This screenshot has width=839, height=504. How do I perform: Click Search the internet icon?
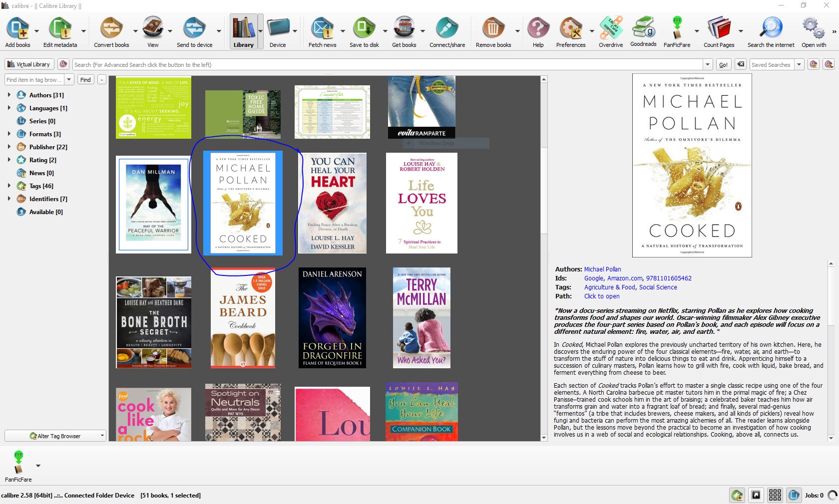(x=771, y=28)
